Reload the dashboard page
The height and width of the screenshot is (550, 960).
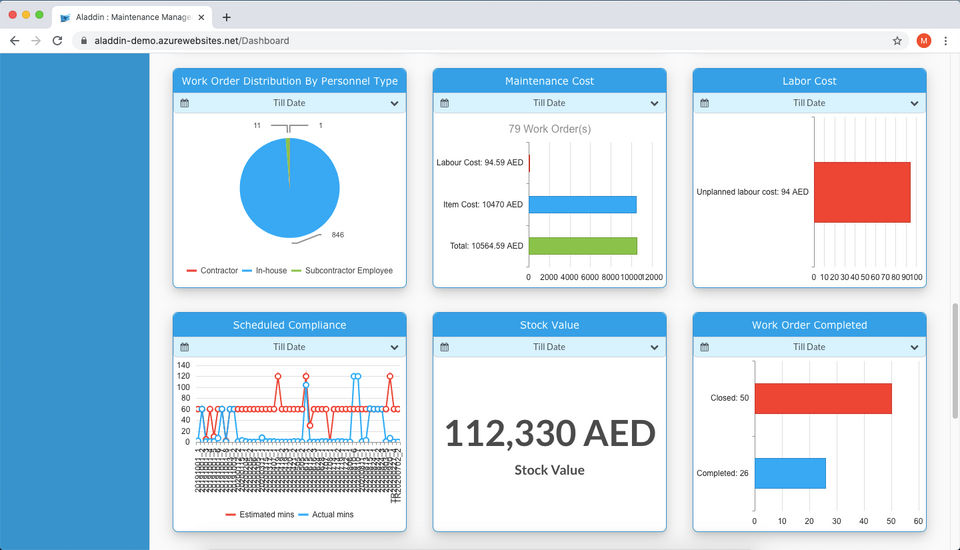tap(57, 40)
